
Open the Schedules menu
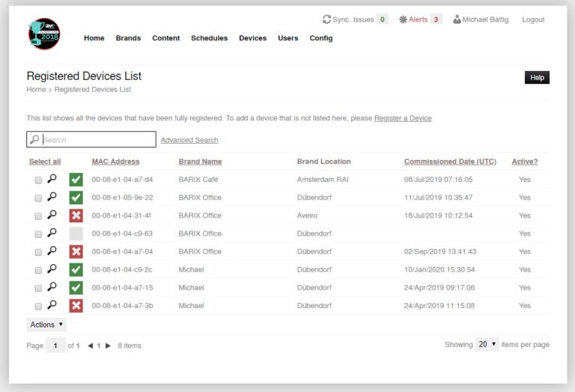(x=209, y=38)
